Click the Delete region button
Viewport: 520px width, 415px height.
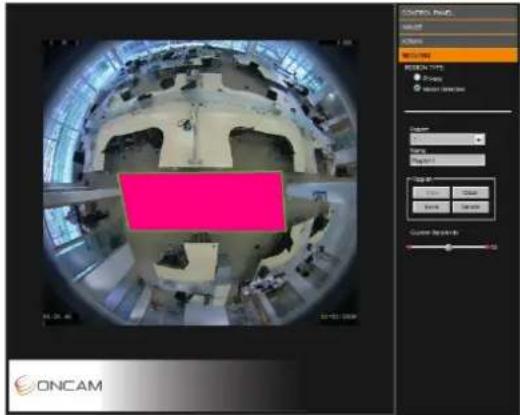click(x=470, y=207)
